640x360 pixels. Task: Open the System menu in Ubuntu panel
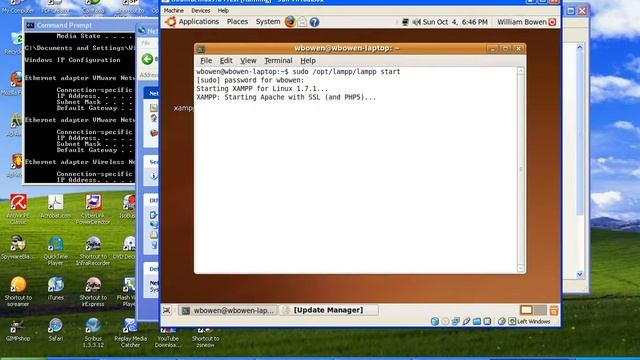[x=268, y=22]
